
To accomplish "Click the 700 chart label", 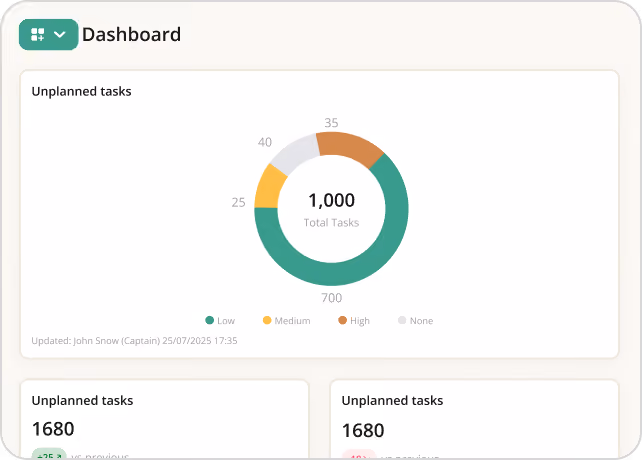I will [332, 298].
